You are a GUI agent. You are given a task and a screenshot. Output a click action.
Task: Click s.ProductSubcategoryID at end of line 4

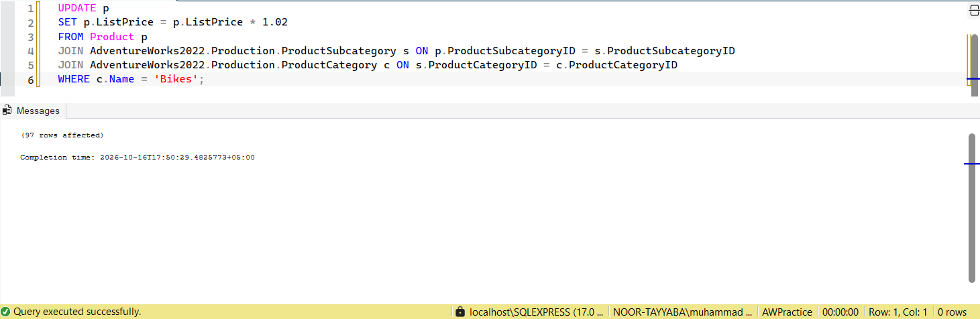click(665, 51)
